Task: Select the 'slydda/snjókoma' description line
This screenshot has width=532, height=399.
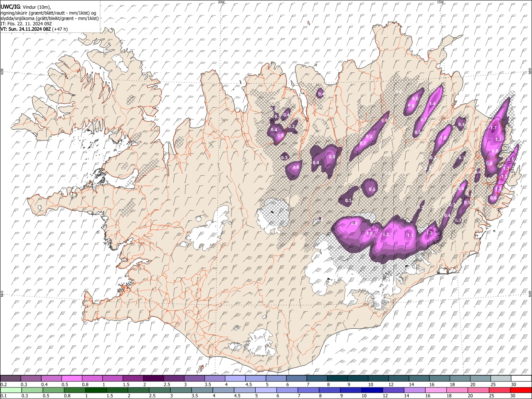Action: (49, 18)
